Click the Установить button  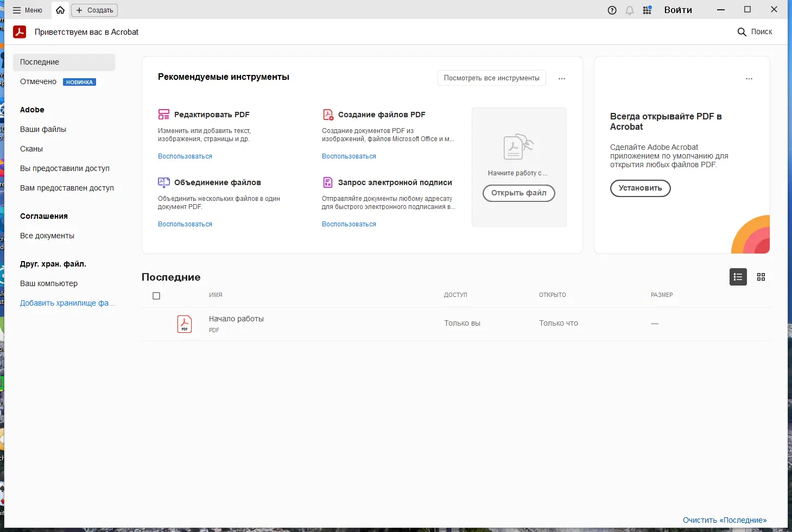click(x=640, y=188)
